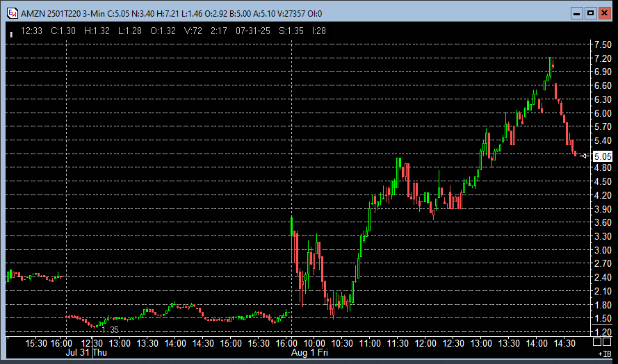Click the O:1.32 open value
618x364 pixels.
click(163, 31)
